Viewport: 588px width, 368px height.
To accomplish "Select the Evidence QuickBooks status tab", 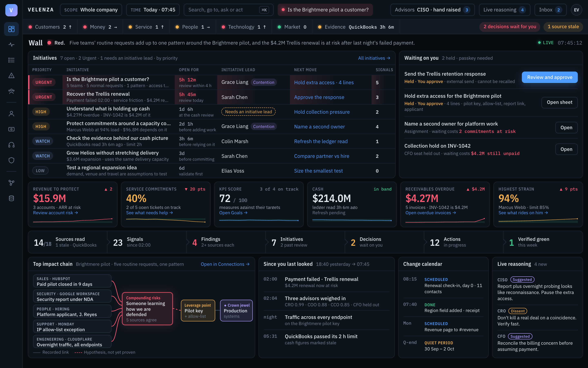I will tap(356, 27).
